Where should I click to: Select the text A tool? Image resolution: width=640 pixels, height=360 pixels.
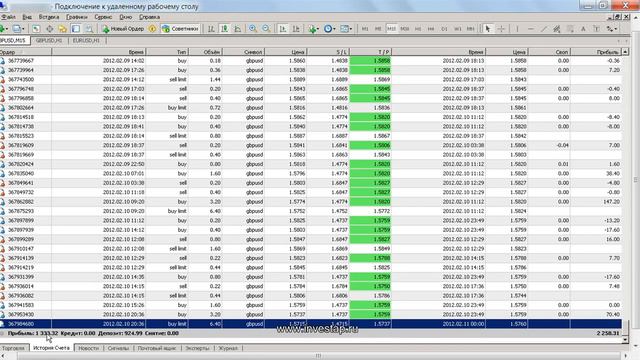click(x=583, y=29)
